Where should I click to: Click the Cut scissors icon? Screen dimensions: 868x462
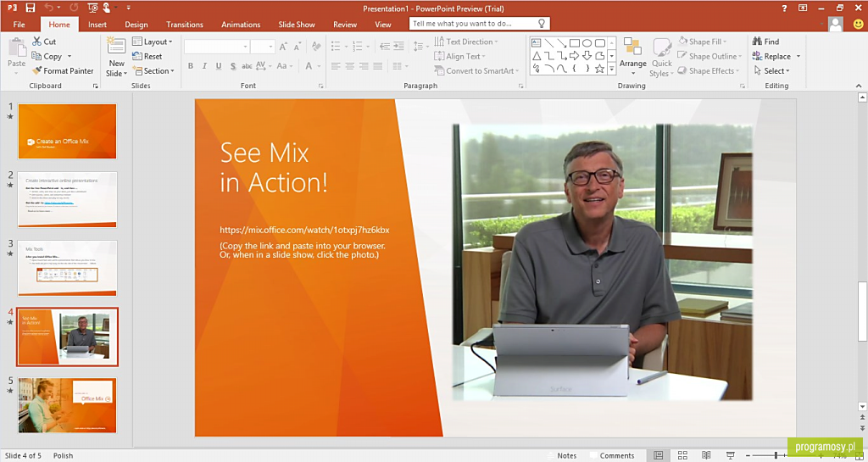pyautogui.click(x=36, y=42)
